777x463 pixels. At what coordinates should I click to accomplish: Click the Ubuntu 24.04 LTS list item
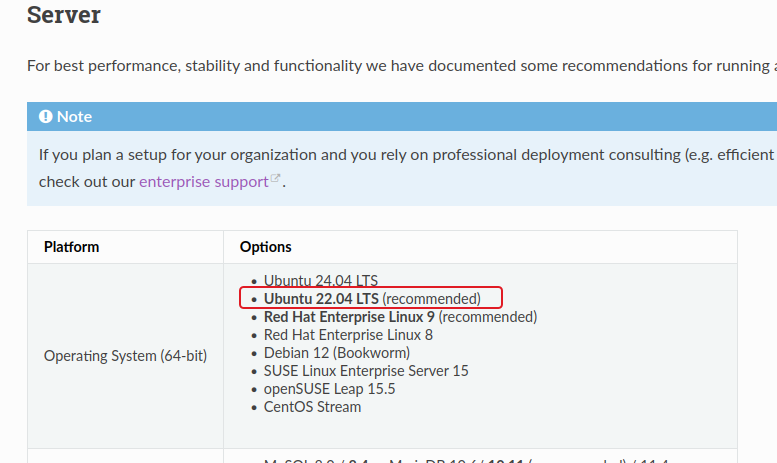pos(321,281)
